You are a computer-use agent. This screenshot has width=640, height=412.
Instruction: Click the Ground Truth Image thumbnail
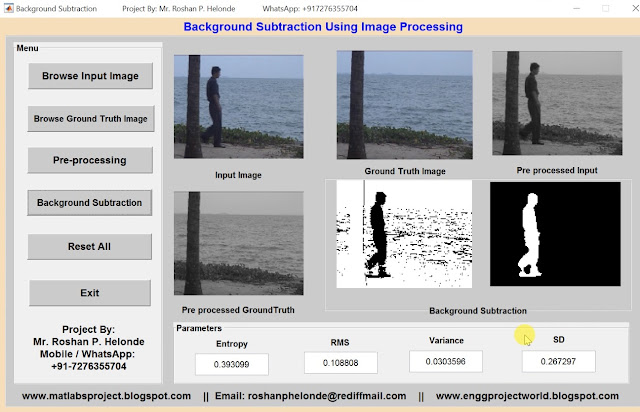click(405, 105)
